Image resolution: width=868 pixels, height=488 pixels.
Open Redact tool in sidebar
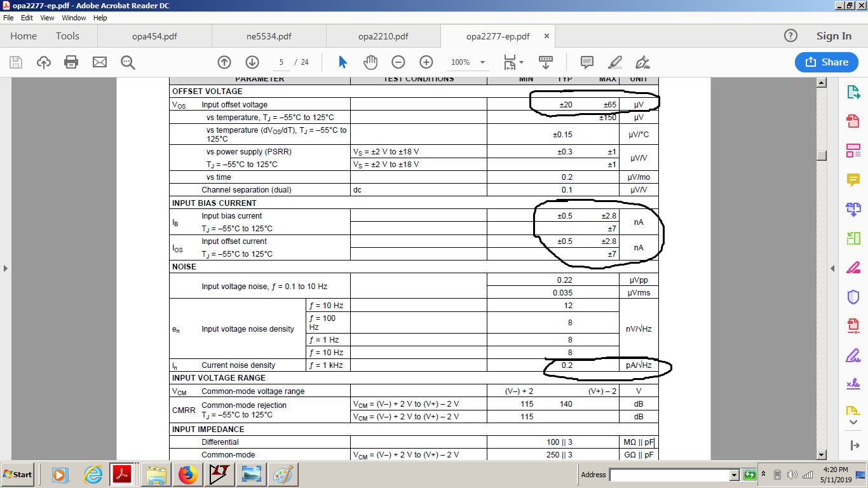coord(853,268)
